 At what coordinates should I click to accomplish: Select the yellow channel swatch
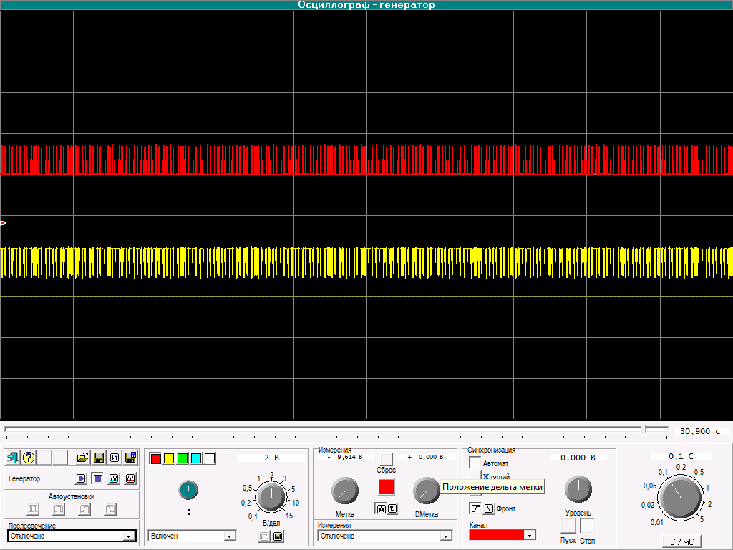pos(169,458)
